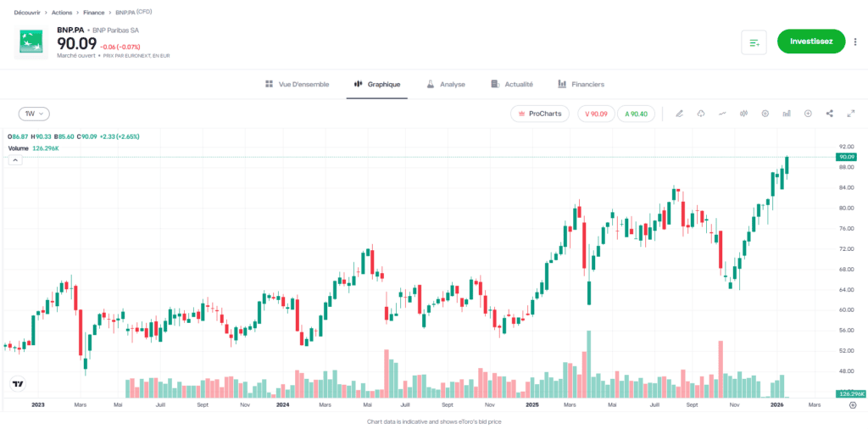868x429 pixels.
Task: Open the chart settings gear icon
Action: click(765, 114)
